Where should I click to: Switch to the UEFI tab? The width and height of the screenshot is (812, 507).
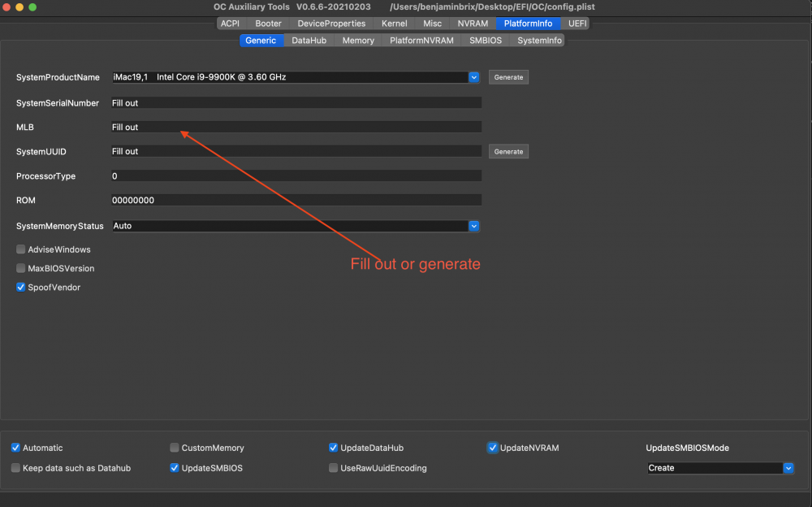pos(577,24)
